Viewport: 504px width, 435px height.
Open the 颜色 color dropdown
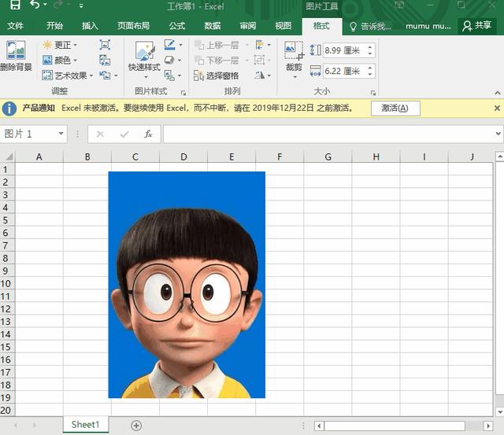click(x=60, y=60)
